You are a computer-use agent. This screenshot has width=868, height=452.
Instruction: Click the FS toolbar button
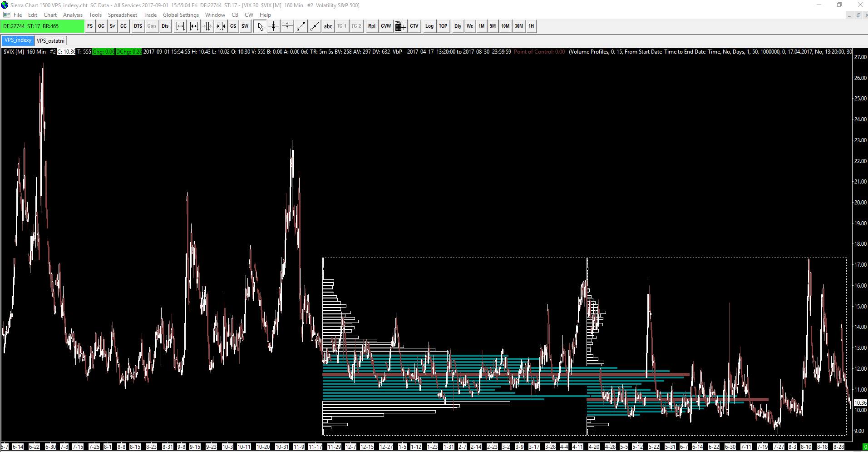point(90,26)
